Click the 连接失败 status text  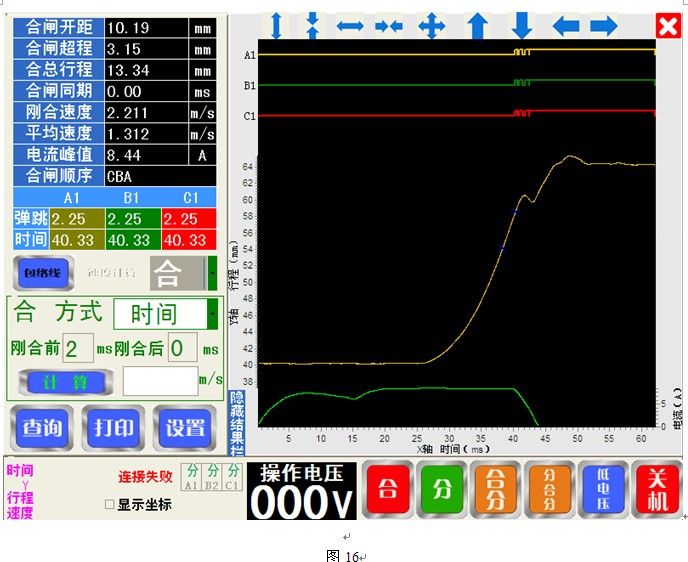pos(145,476)
